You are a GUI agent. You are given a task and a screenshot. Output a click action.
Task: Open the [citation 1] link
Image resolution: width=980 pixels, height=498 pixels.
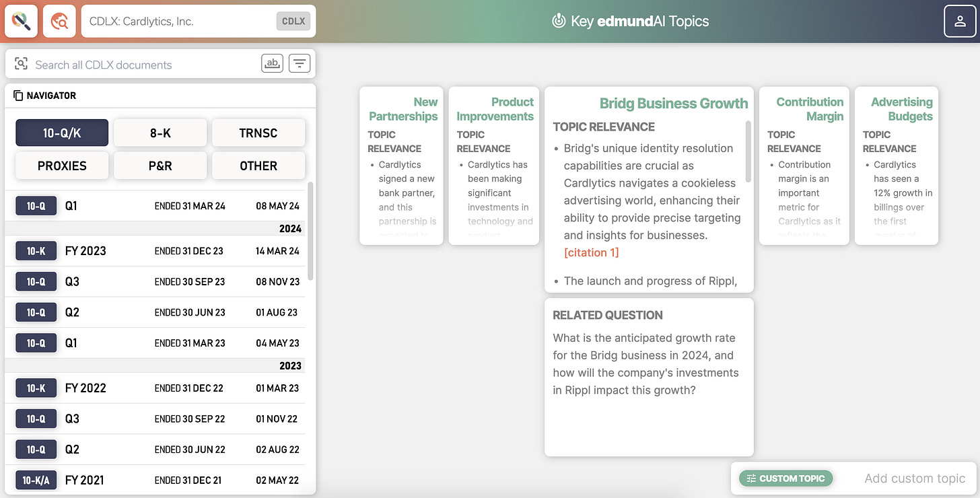[x=591, y=252]
